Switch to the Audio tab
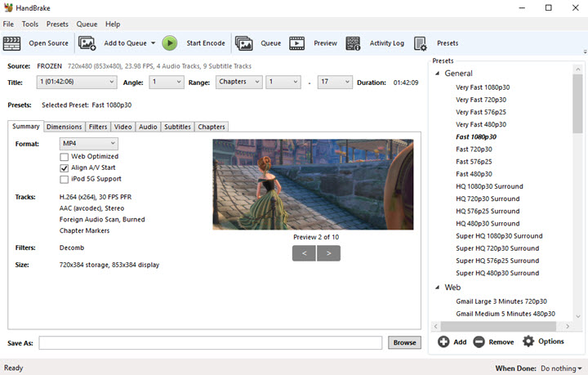This screenshot has height=375, width=588. [148, 127]
